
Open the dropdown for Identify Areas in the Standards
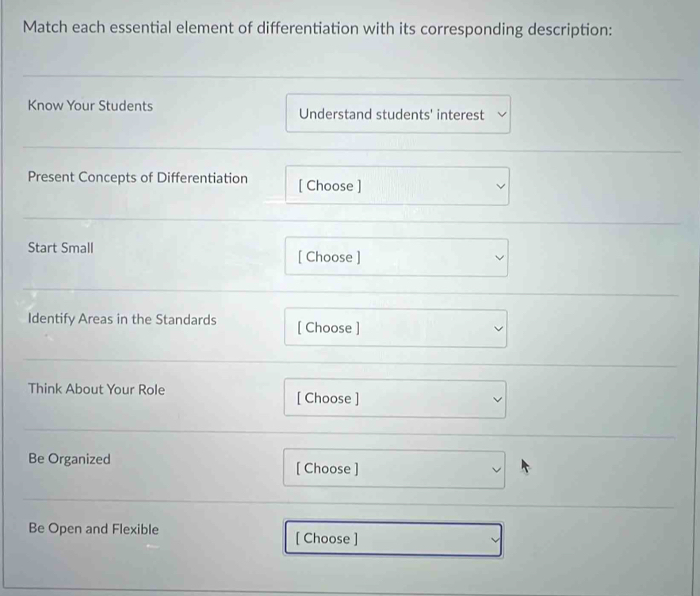pos(395,327)
